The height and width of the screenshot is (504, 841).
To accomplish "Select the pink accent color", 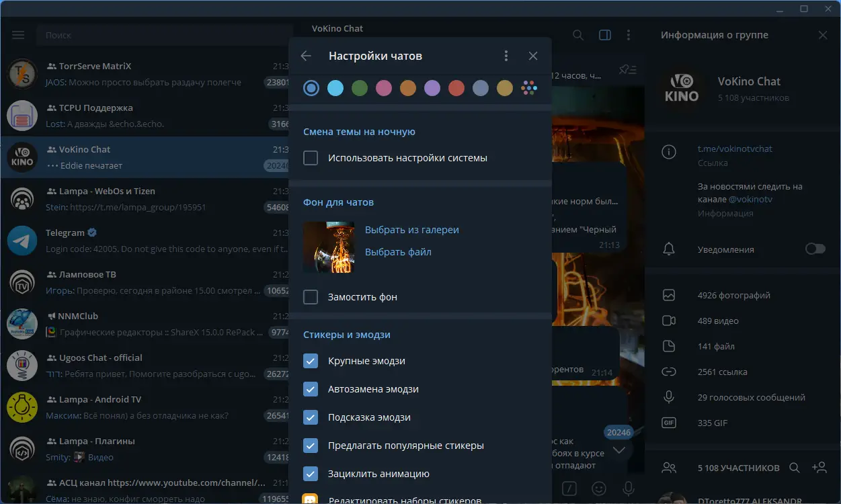I will click(x=384, y=88).
